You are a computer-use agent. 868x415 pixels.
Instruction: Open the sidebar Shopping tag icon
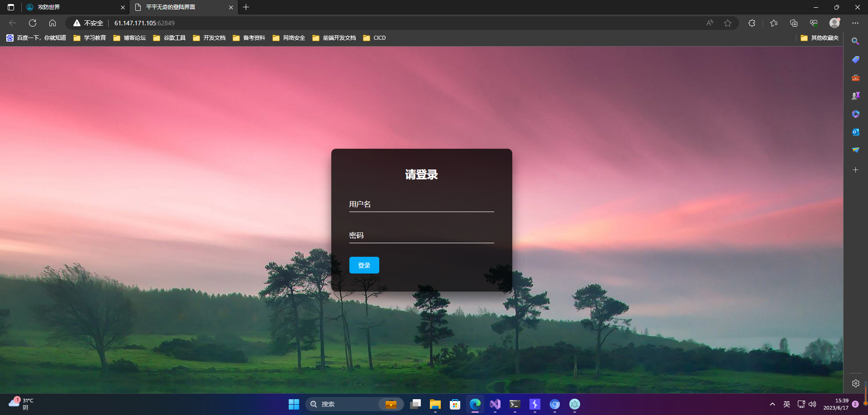tap(855, 60)
